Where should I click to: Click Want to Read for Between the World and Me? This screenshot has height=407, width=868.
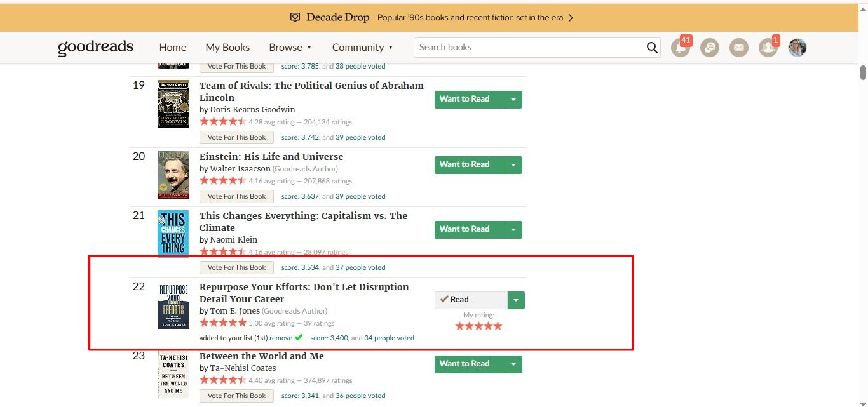click(470, 364)
